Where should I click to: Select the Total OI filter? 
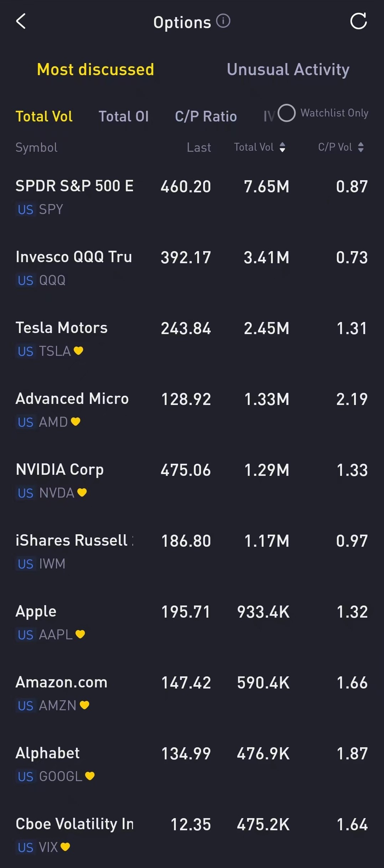124,116
